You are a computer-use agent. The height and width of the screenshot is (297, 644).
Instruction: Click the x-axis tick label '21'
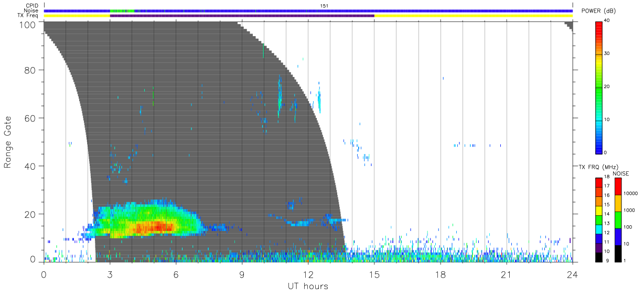point(506,274)
